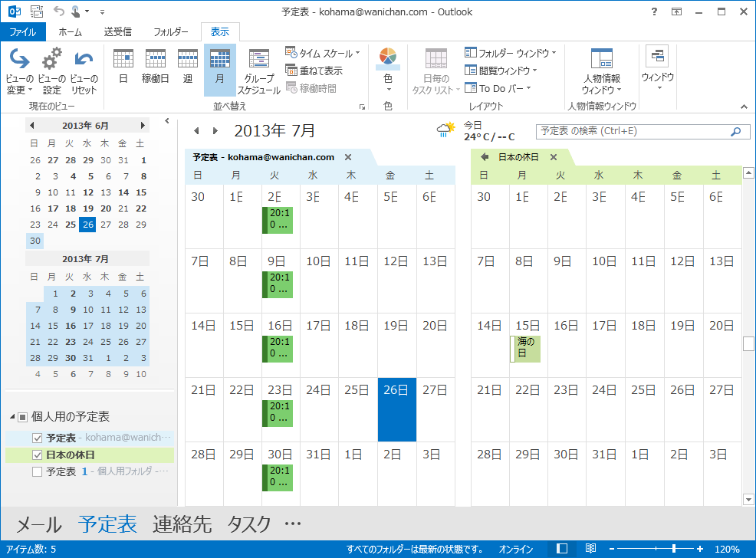The image size is (756, 558).
Task: Collapse the folder pane chevron
Action: click(167, 121)
